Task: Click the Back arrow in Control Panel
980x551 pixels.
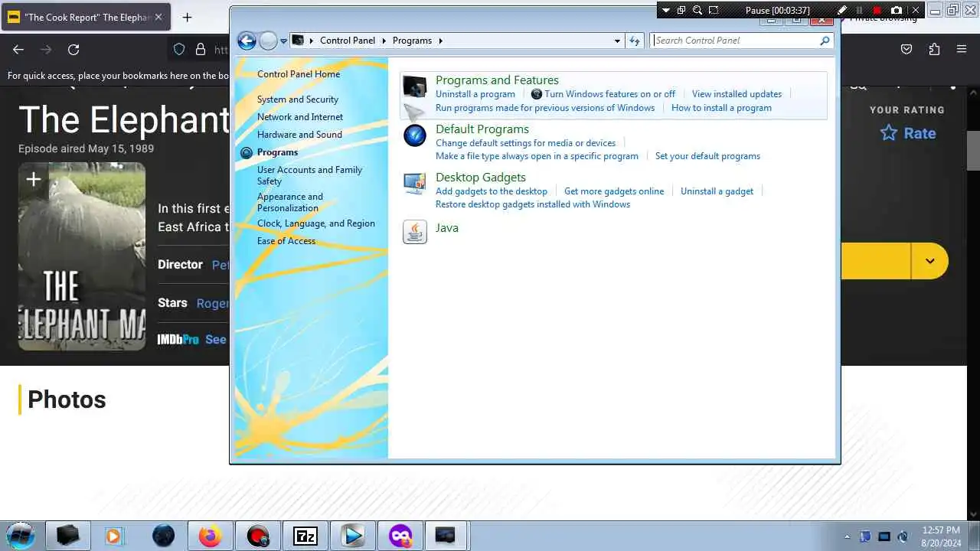Action: tap(247, 41)
